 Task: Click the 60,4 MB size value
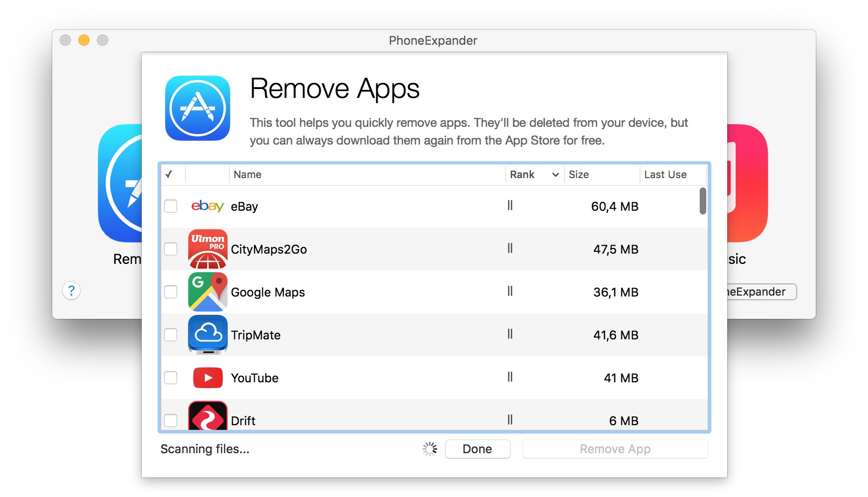(x=615, y=207)
